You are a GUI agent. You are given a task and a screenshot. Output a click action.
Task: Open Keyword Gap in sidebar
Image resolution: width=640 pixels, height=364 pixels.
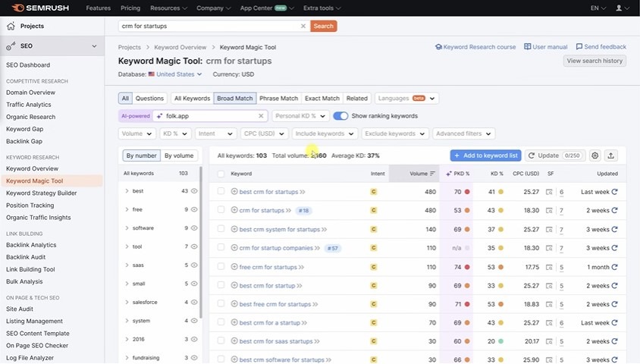click(x=24, y=129)
